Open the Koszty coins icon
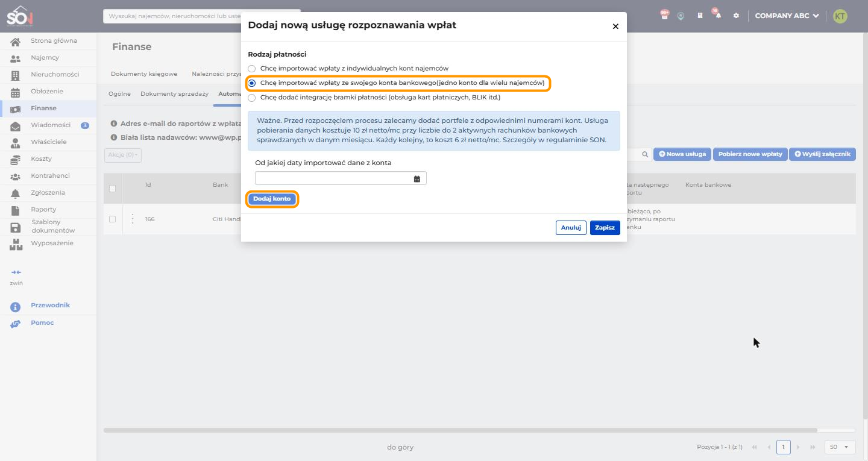Screen dimensions: 868x461 [16, 159]
